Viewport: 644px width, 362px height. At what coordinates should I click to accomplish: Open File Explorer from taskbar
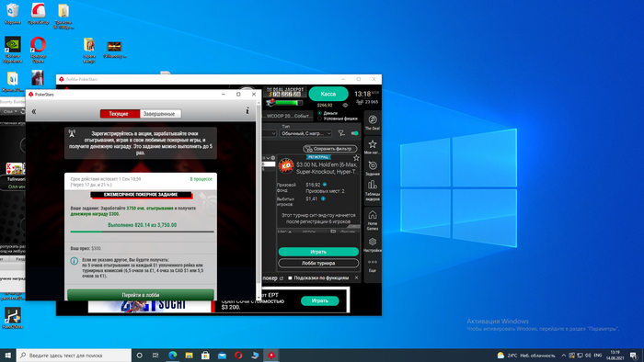click(189, 355)
